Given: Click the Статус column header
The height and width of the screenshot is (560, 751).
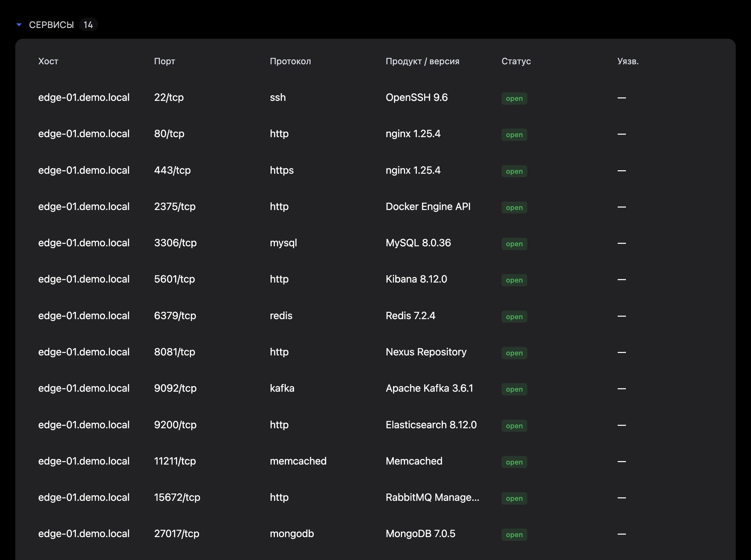Looking at the screenshot, I should 516,61.
